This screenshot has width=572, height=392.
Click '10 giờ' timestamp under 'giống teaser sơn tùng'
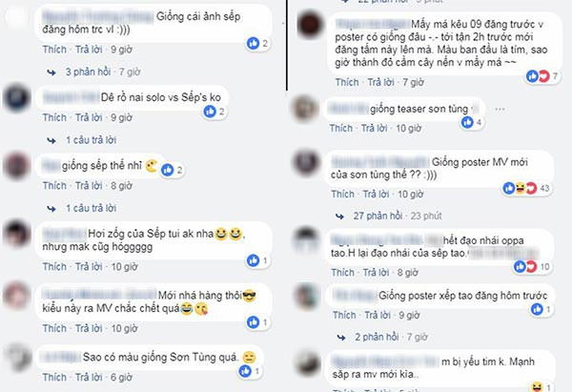(409, 129)
